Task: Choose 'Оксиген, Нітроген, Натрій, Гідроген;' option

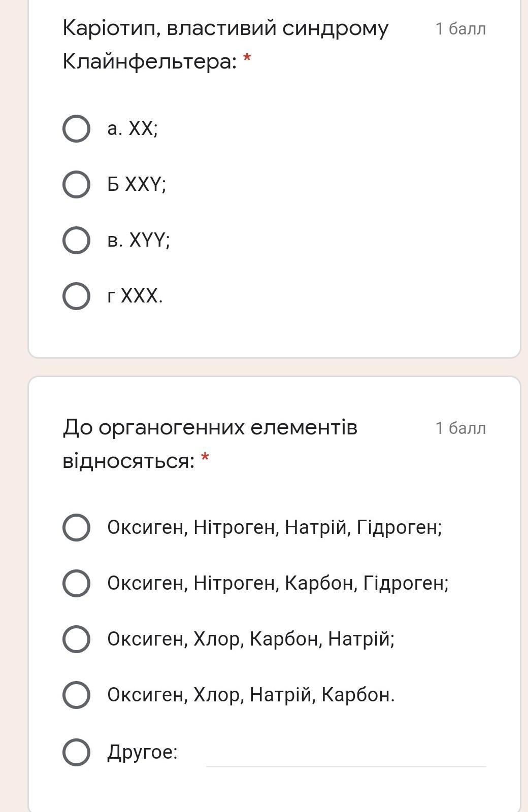Action: 77,527
